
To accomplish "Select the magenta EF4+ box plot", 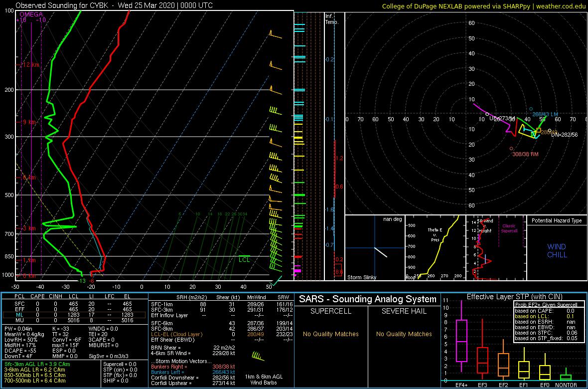I will pos(461,341).
